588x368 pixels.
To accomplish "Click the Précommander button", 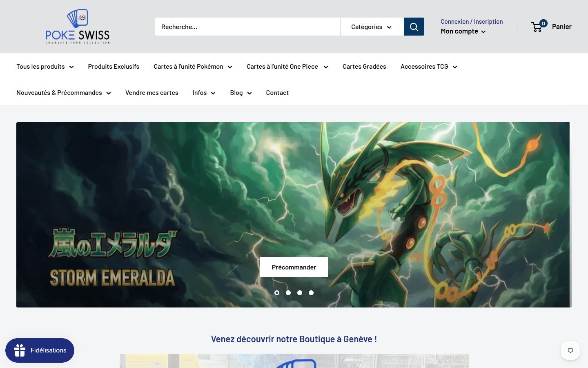I will tap(294, 267).
